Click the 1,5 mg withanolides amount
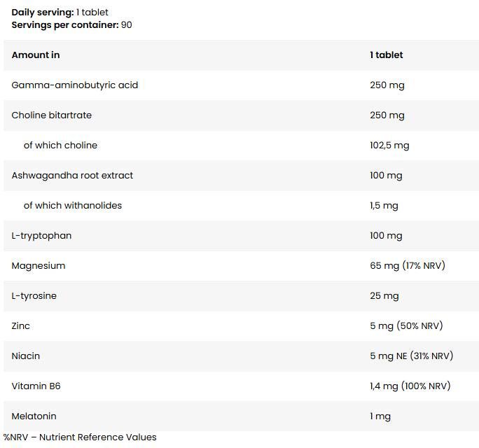Screen dimensions: 479x448 tap(384, 206)
